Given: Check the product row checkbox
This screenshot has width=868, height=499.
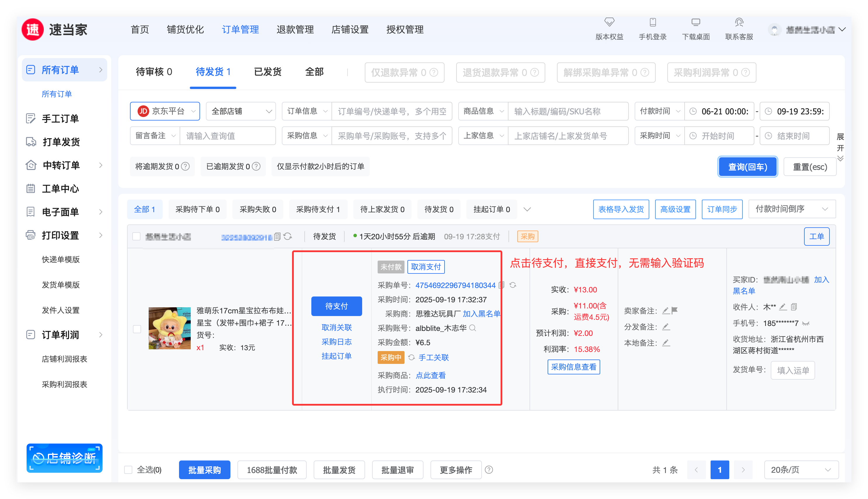Looking at the screenshot, I should pyautogui.click(x=137, y=329).
